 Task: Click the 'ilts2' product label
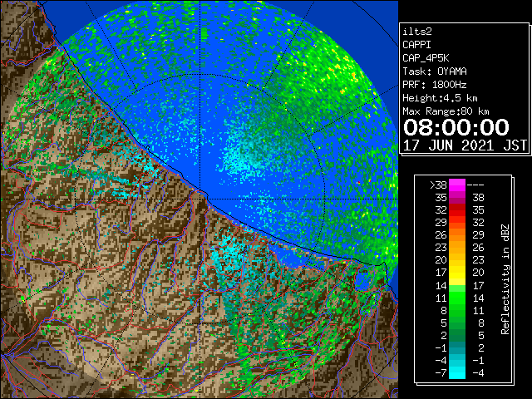tap(417, 32)
